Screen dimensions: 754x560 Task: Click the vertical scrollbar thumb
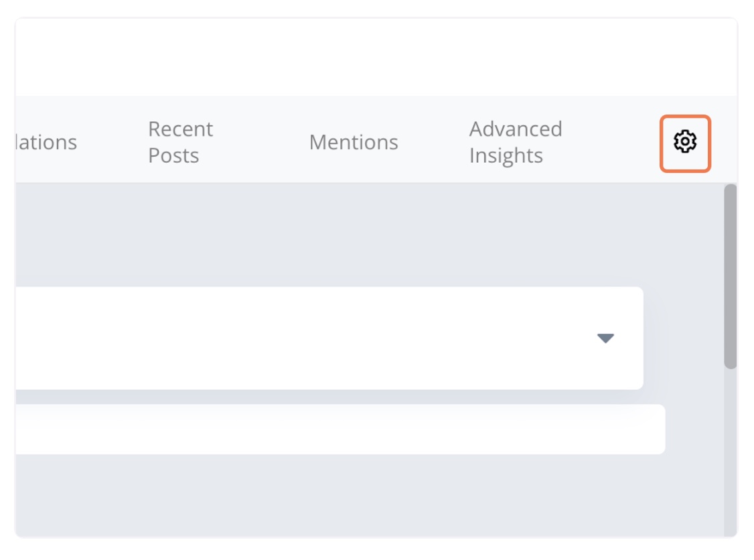731,276
